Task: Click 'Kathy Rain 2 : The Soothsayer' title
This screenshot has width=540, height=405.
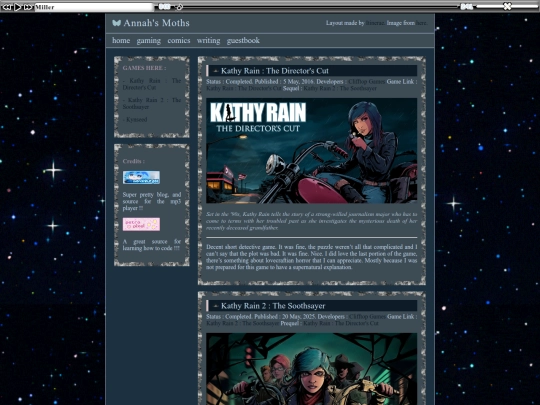Action: (x=273, y=306)
